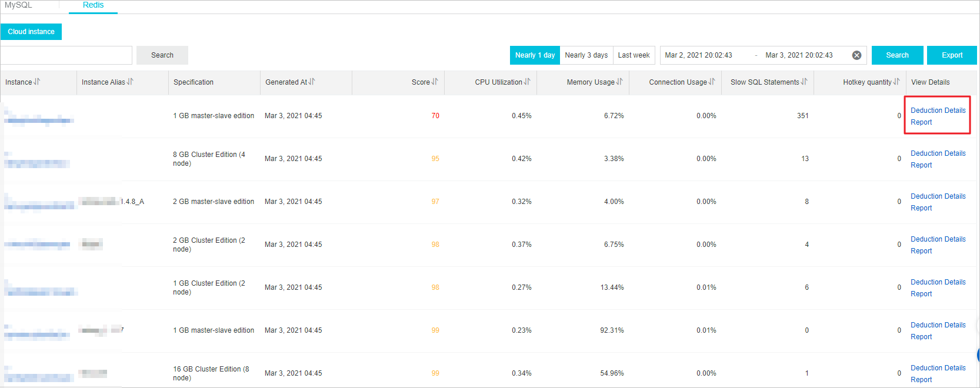Sort by Instance column icon
This screenshot has width=980, height=388.
(37, 82)
